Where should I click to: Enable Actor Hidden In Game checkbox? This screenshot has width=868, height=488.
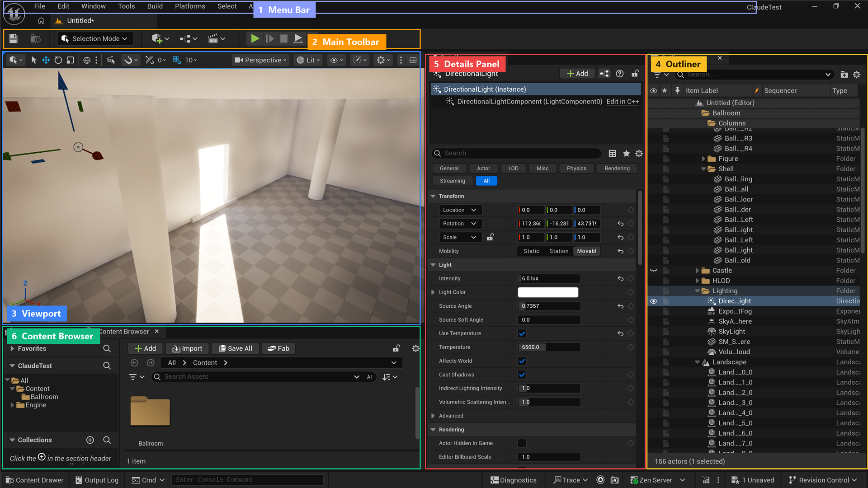point(522,444)
